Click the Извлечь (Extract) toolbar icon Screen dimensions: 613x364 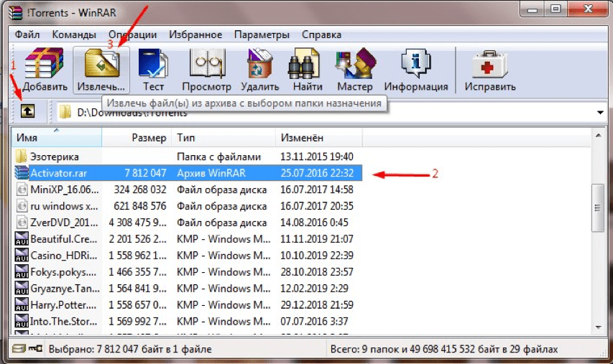(101, 70)
